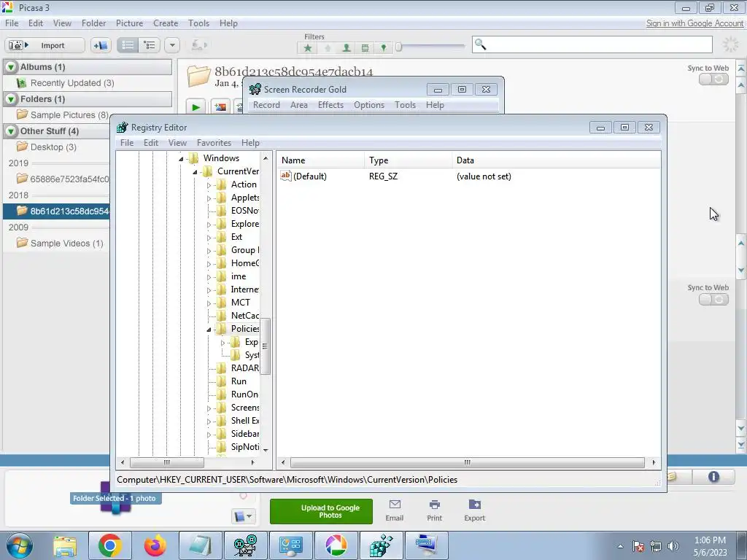Open the folder view options dropdown arrow
The image size is (747, 560).
pyautogui.click(x=172, y=45)
